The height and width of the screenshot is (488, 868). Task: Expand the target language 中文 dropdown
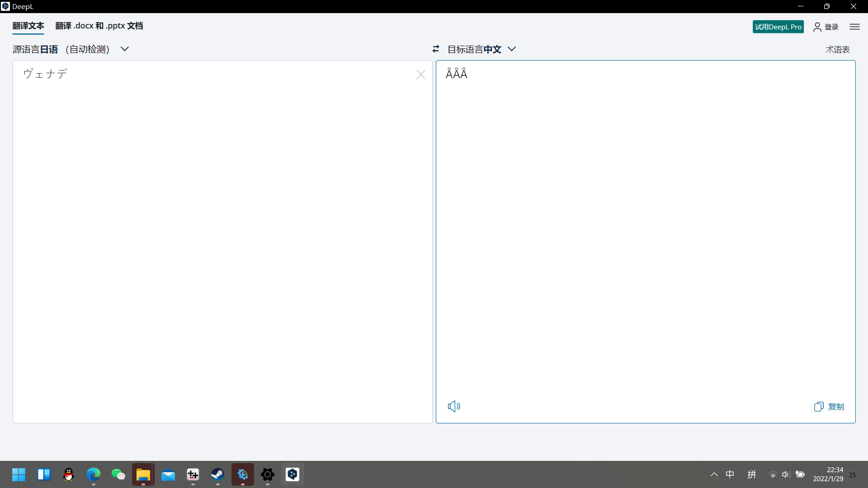(x=512, y=49)
